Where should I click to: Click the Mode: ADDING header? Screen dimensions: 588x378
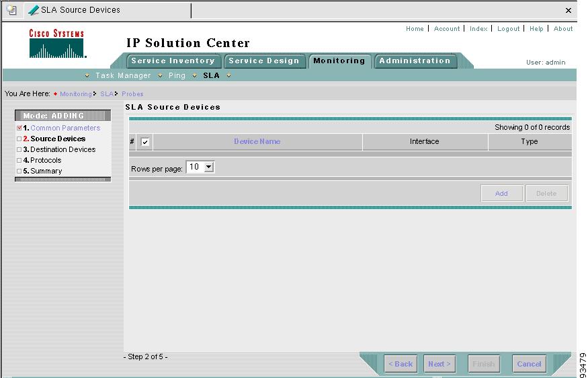[x=62, y=116]
